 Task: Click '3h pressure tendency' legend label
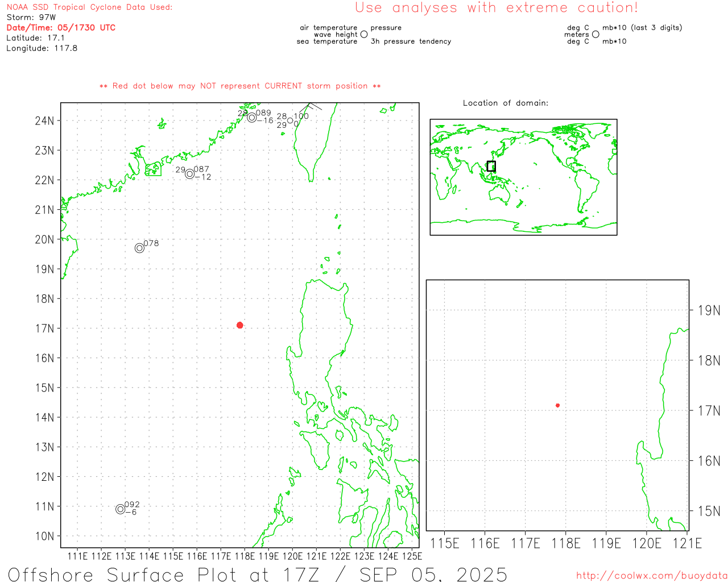coord(411,41)
